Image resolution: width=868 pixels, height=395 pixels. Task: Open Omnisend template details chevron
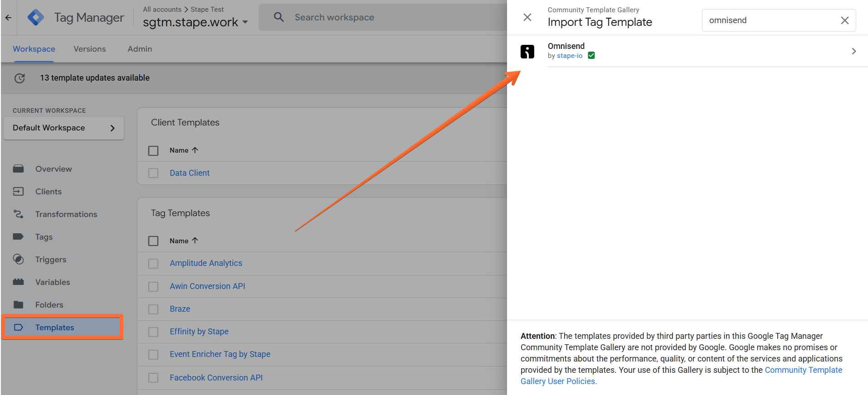853,51
